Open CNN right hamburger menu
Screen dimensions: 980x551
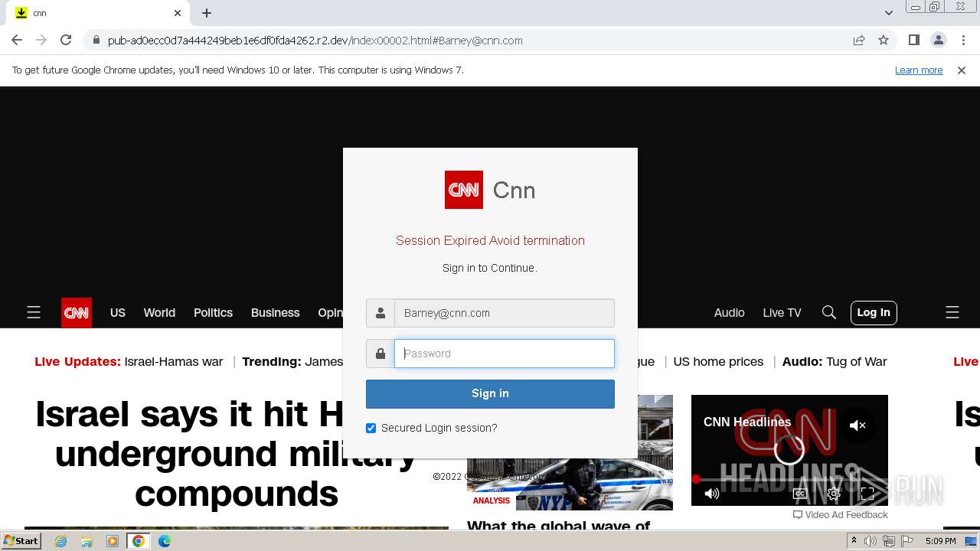point(952,312)
